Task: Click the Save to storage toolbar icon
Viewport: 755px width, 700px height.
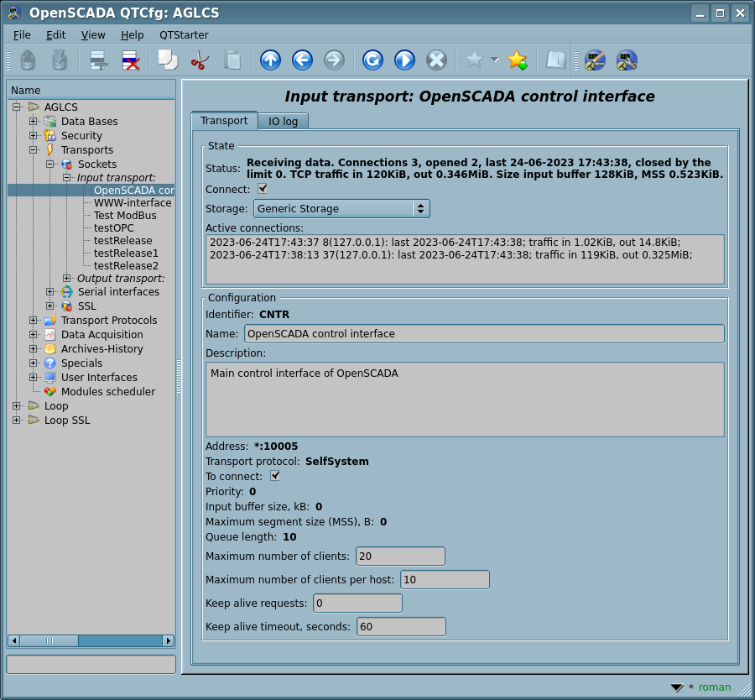Action: (60, 60)
